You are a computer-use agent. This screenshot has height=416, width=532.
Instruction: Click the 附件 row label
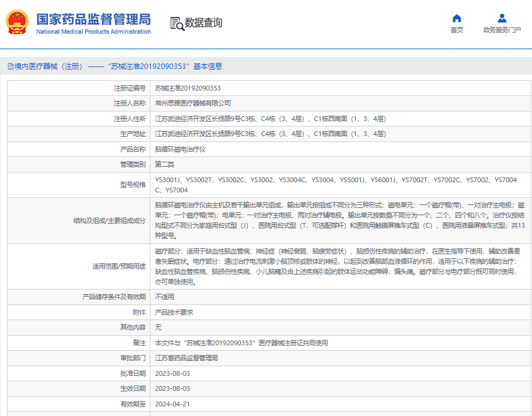[x=139, y=312]
